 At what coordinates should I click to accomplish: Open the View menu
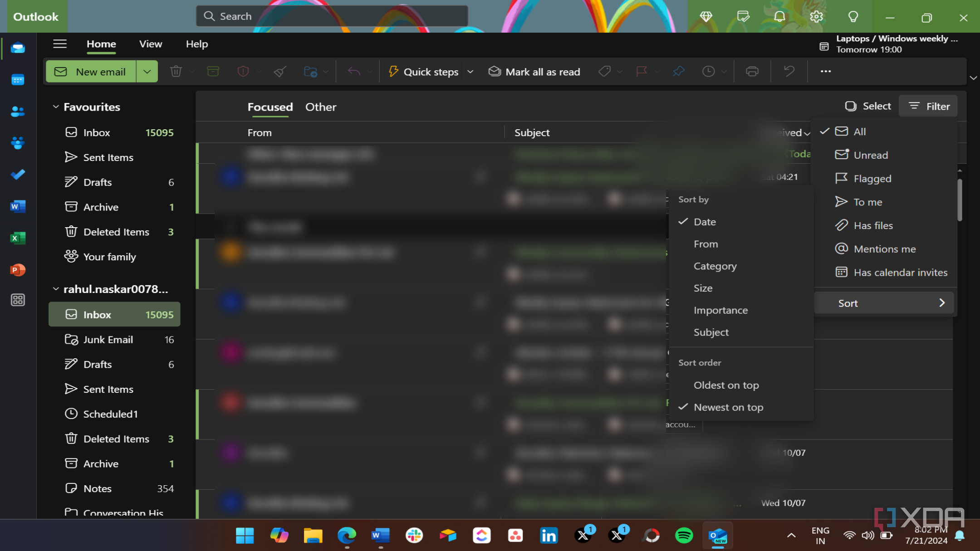[150, 44]
